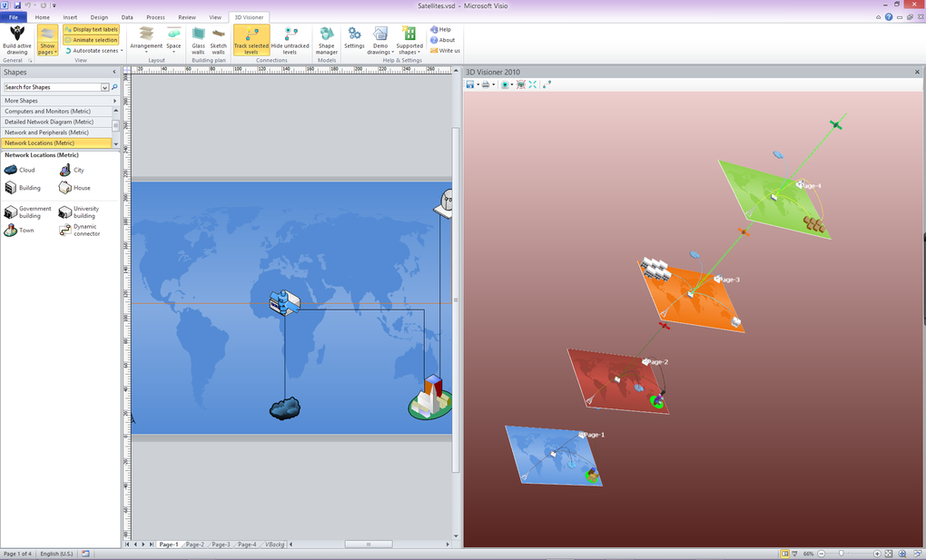926x560 pixels.
Task: Click the print icon in 3D Visioner toolbar
Action: pyautogui.click(x=486, y=84)
